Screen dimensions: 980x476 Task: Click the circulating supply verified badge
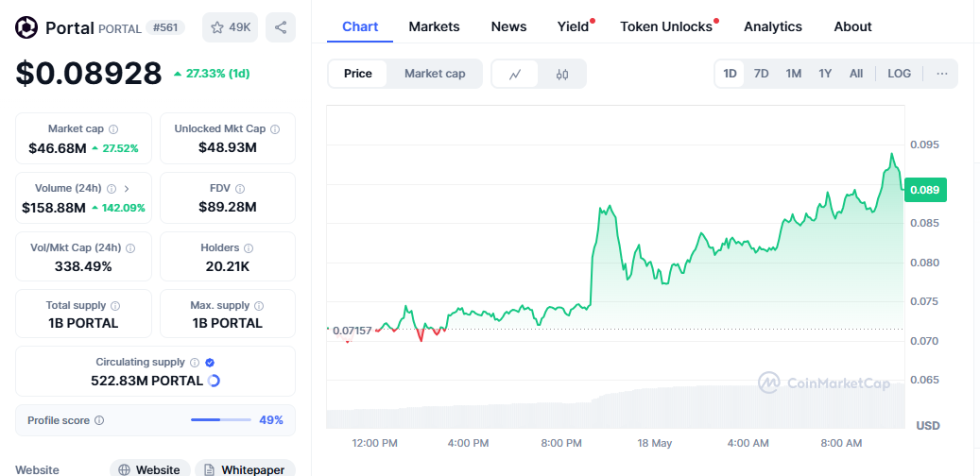point(210,363)
